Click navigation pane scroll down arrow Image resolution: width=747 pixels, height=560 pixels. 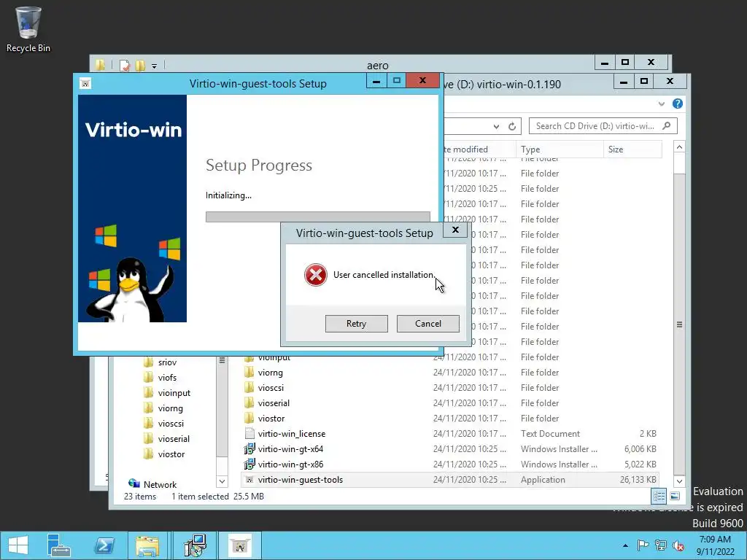(222, 481)
